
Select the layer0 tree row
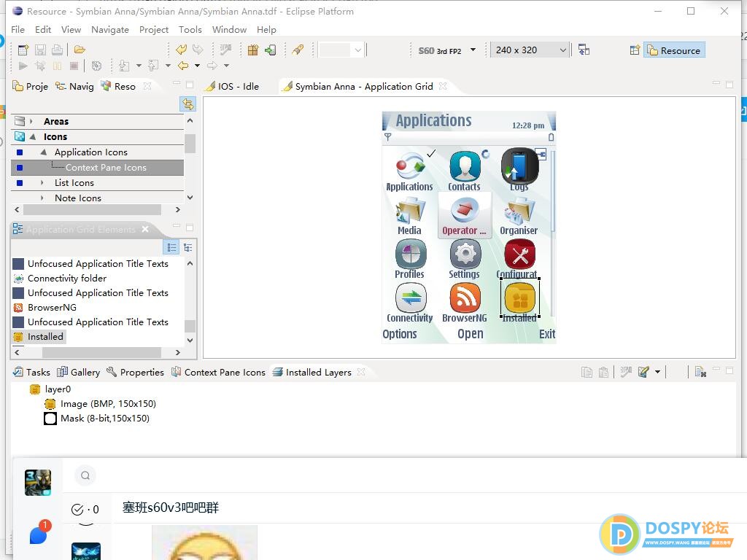[50, 389]
